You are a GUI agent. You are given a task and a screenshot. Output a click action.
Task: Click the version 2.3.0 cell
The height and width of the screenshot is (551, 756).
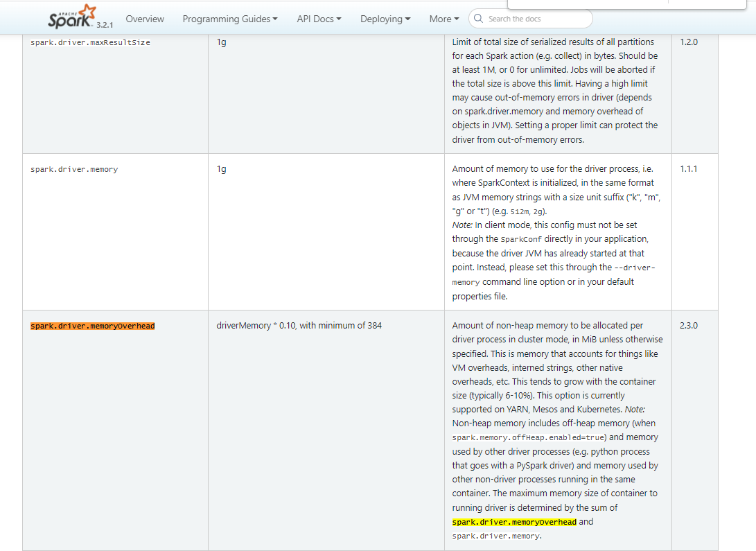(x=689, y=325)
